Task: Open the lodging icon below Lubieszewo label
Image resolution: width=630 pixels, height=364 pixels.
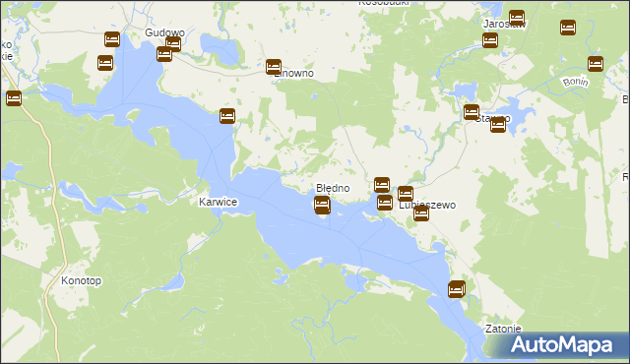Action: 421,213
